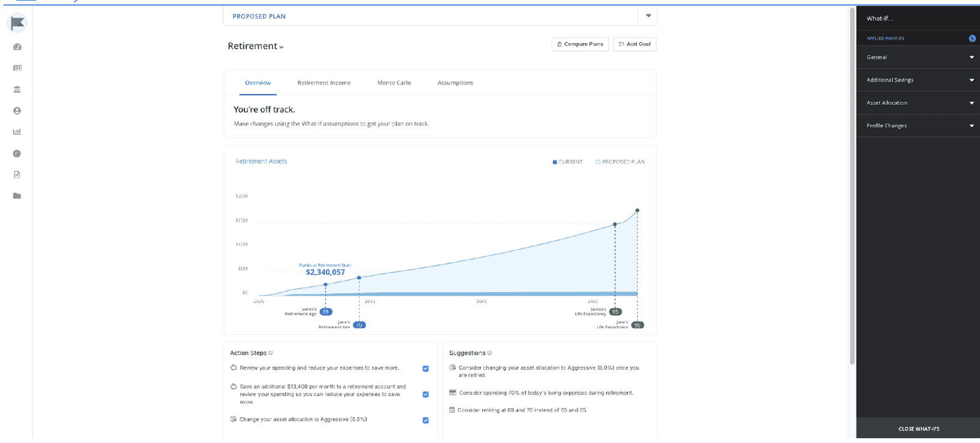Click the applied what-ifs count badge

point(972,38)
